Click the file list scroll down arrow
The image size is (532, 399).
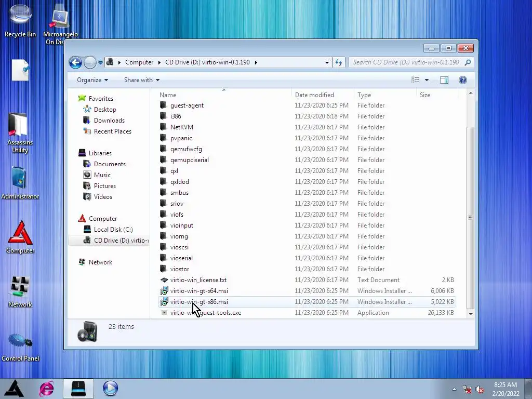[471, 314]
